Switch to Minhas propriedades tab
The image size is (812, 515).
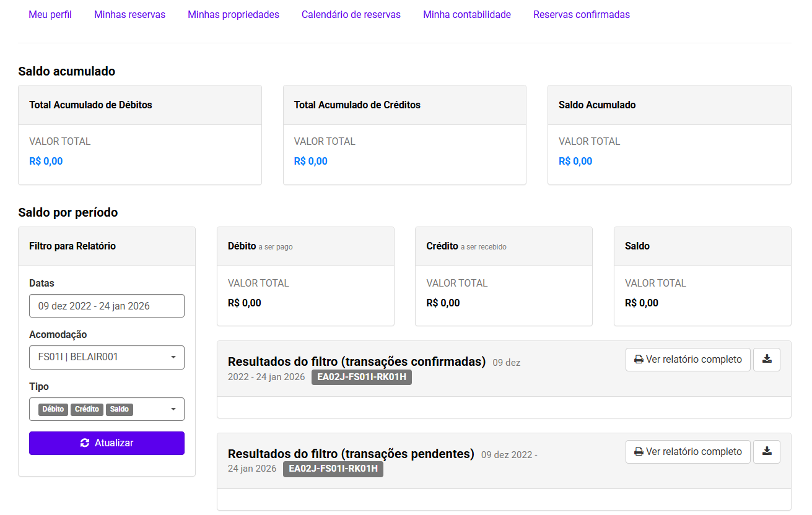coord(234,14)
